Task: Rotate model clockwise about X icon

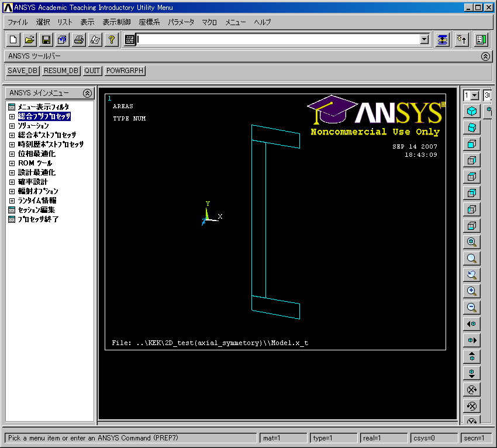Action: pyautogui.click(x=472, y=390)
